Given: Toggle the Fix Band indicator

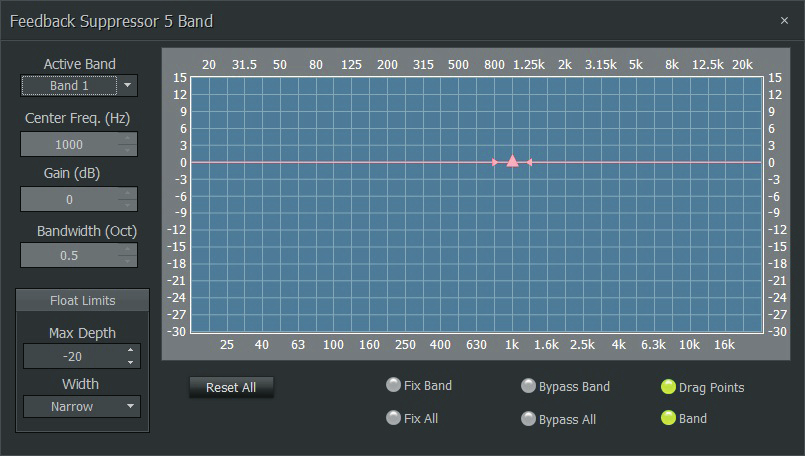Looking at the screenshot, I should pos(393,385).
